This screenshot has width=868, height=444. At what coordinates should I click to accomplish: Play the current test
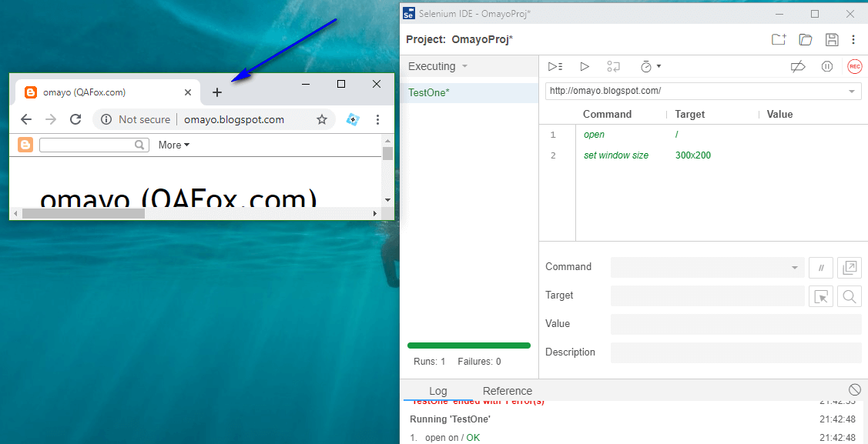[x=585, y=66]
